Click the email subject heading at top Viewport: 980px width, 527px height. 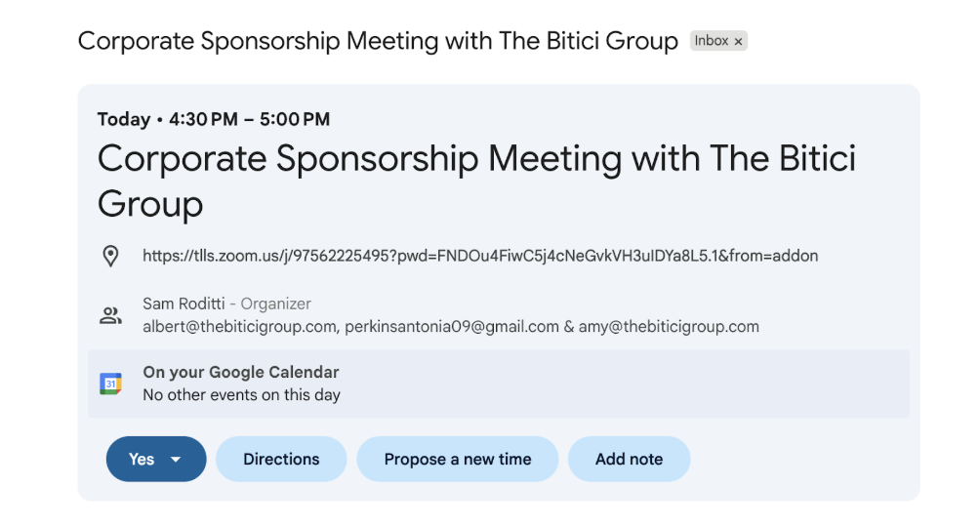point(378,41)
